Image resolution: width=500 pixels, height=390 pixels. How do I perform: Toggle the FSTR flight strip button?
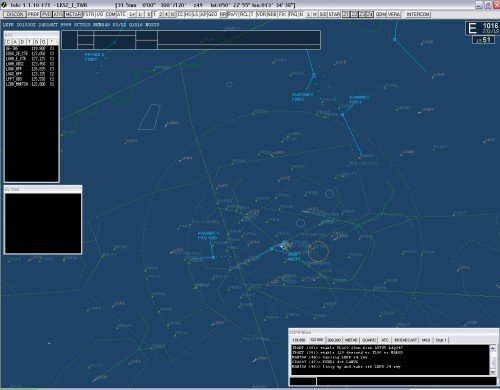tap(89, 14)
